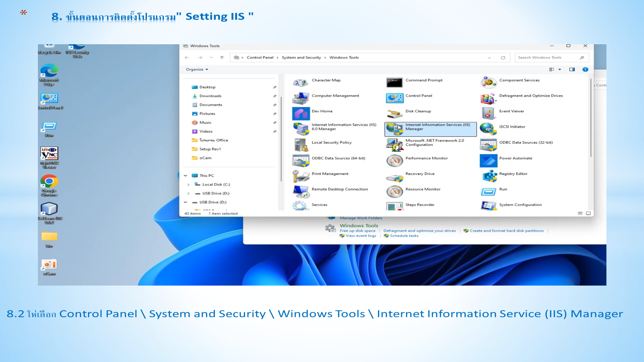This screenshot has height=362, width=644.
Task: Click Defragment and optimize your drives link
Action: [x=419, y=231]
